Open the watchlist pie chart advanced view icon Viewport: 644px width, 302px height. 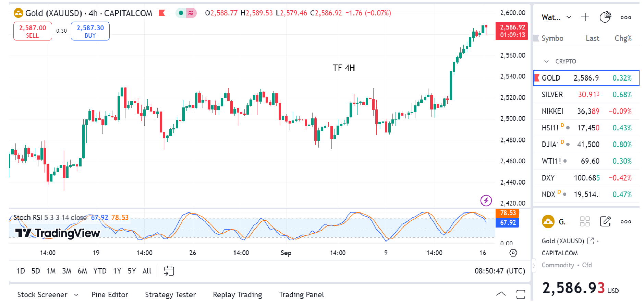(605, 17)
